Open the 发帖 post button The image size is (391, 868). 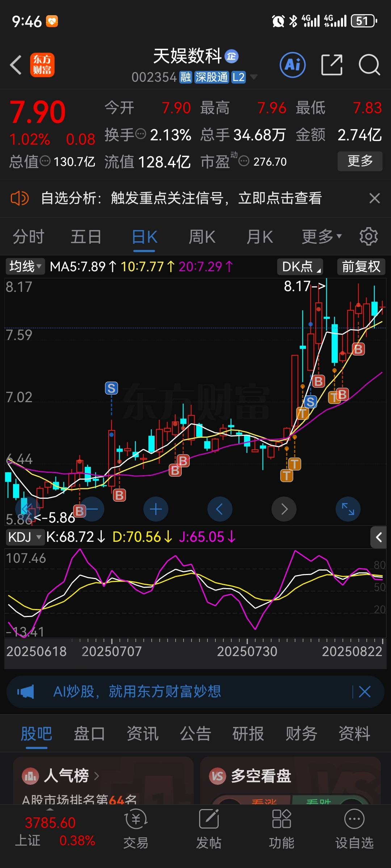pyautogui.click(x=209, y=829)
